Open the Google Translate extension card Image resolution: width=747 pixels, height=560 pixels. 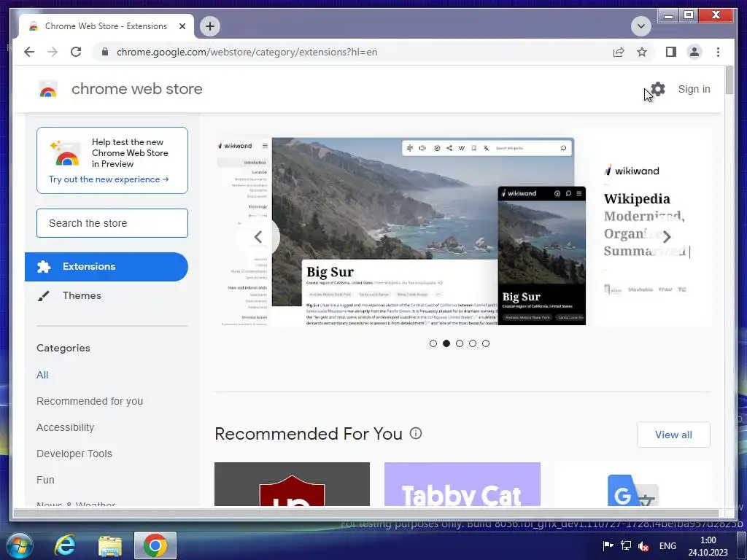(632, 484)
